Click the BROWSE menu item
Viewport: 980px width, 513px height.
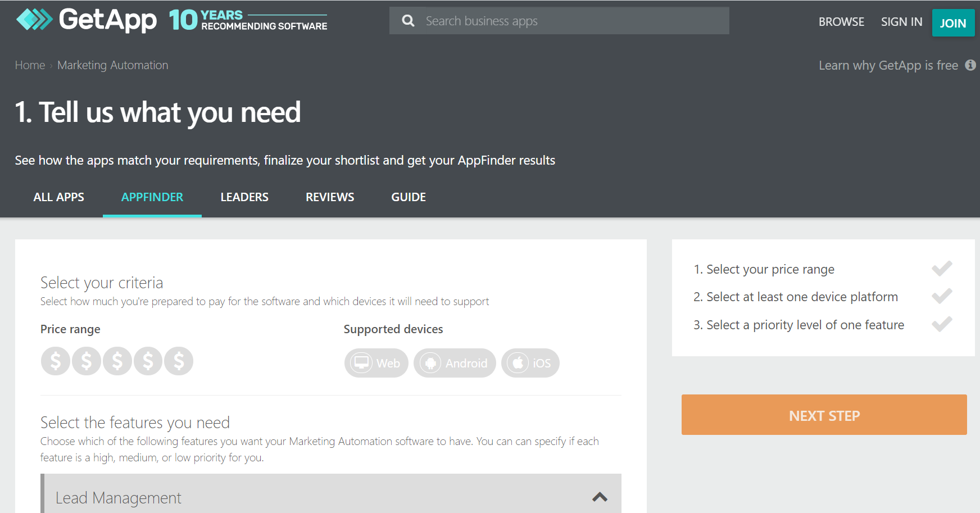click(841, 22)
